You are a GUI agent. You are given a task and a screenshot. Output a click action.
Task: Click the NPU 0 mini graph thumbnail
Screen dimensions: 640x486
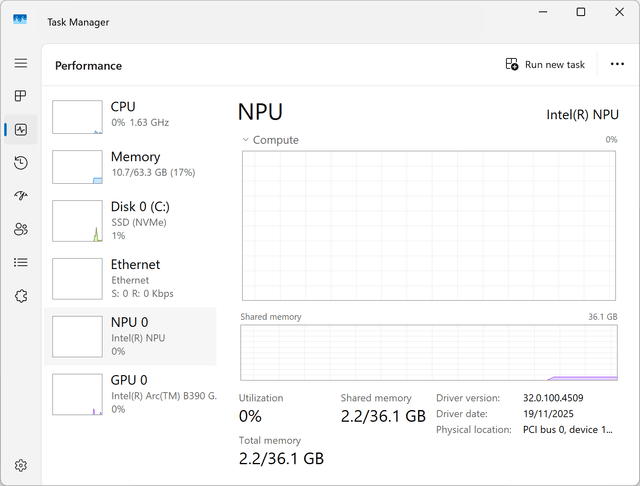click(x=77, y=337)
